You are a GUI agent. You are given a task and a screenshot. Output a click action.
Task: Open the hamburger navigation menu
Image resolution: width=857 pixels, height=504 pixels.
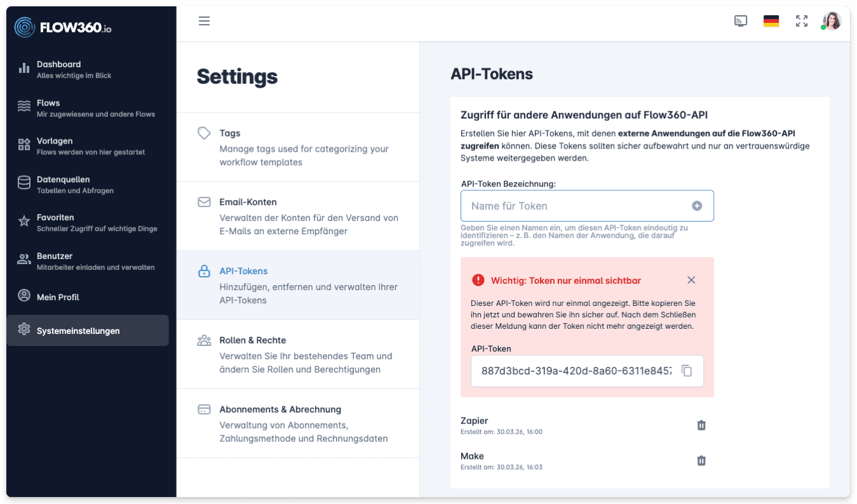[x=204, y=21]
